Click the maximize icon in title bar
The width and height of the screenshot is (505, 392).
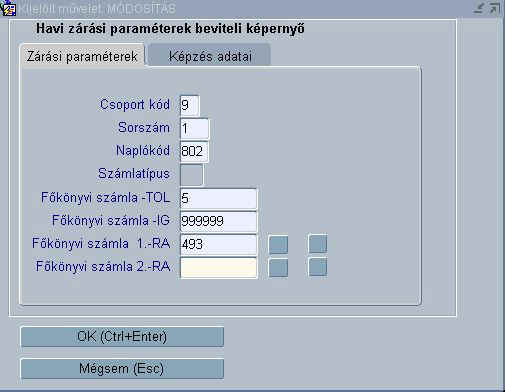[495, 8]
